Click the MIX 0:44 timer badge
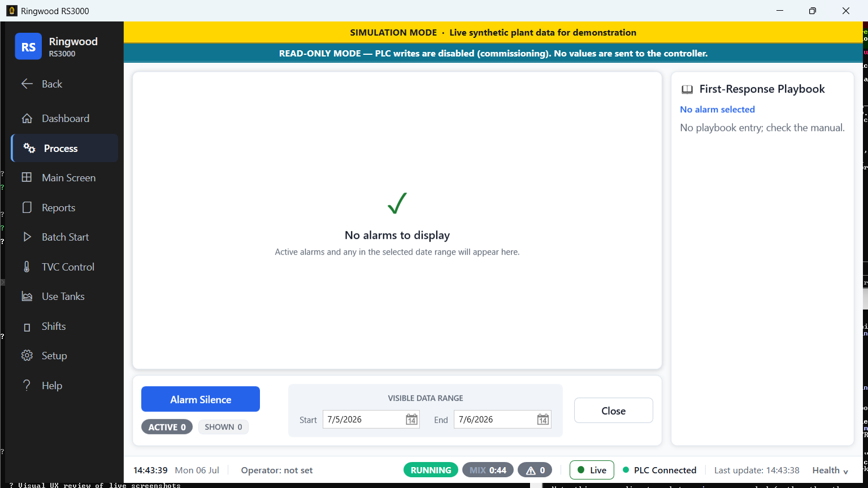868x488 pixels. point(488,470)
